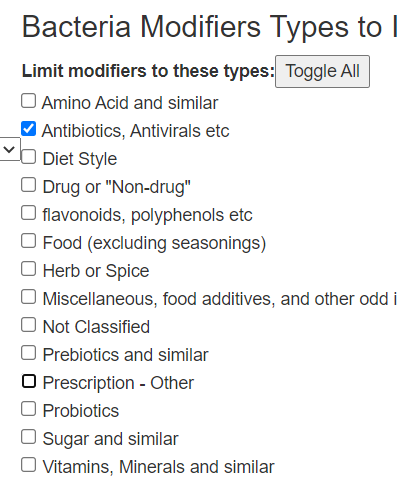Select flavonoids, polyphenols etc checkbox
The height and width of the screenshot is (487, 397).
(29, 213)
